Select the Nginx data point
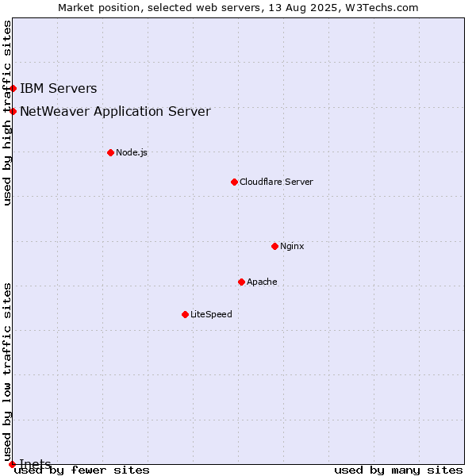The width and height of the screenshot is (476, 476). [274, 246]
